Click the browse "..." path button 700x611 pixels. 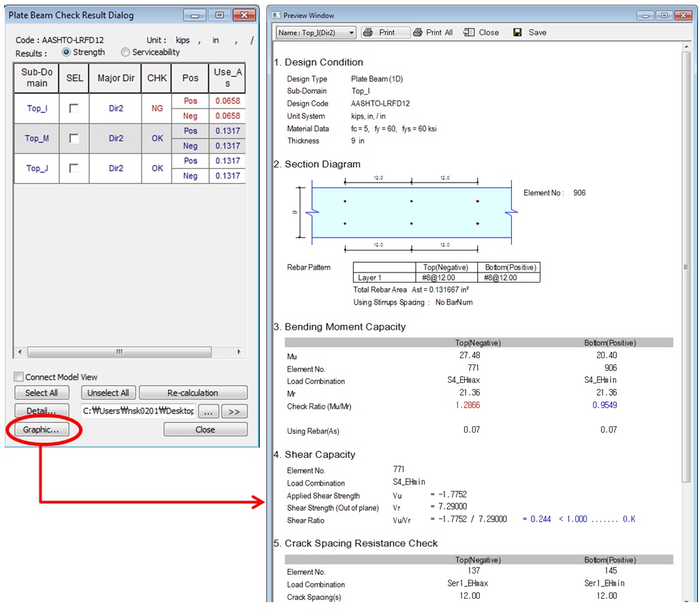pyautogui.click(x=209, y=411)
